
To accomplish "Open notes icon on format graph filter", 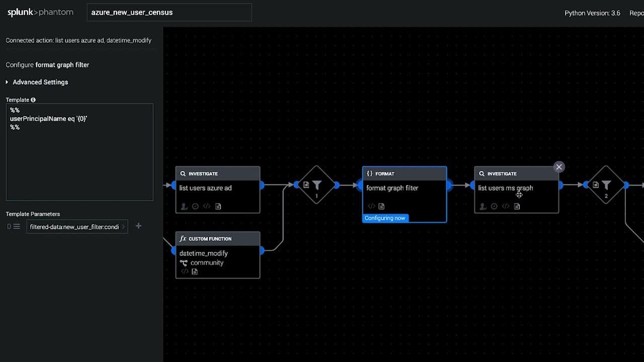I will pyautogui.click(x=381, y=206).
